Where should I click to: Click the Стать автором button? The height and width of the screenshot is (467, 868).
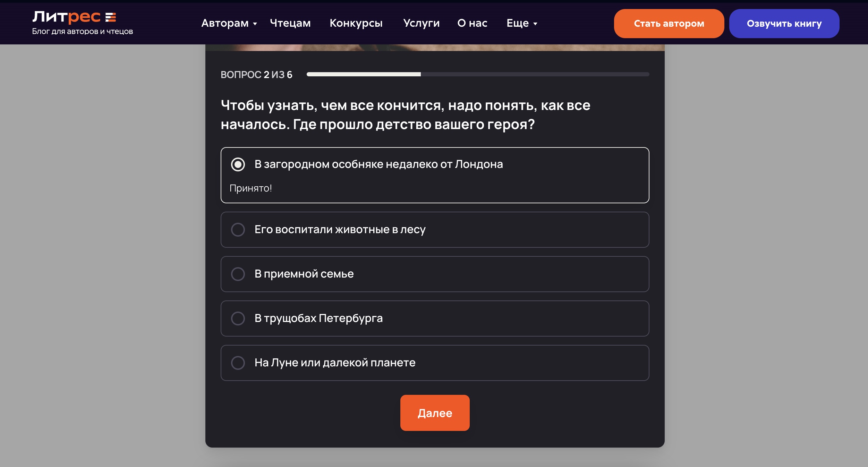669,23
